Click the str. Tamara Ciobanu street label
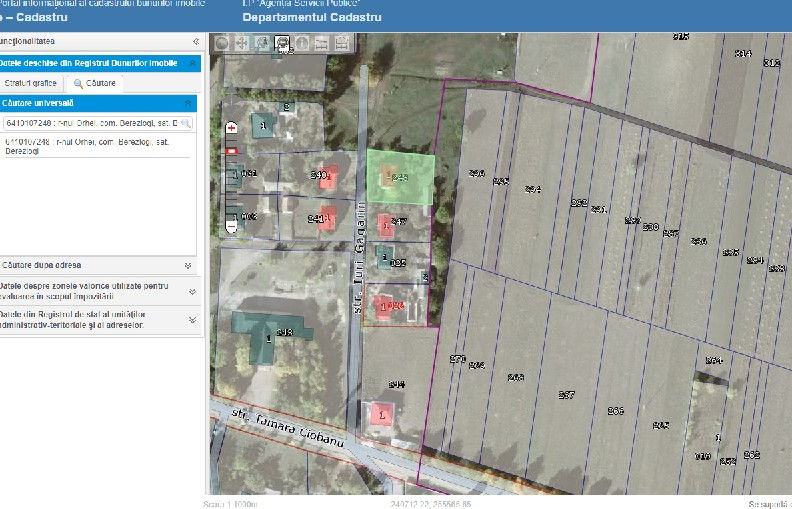The image size is (792, 509). (288, 428)
